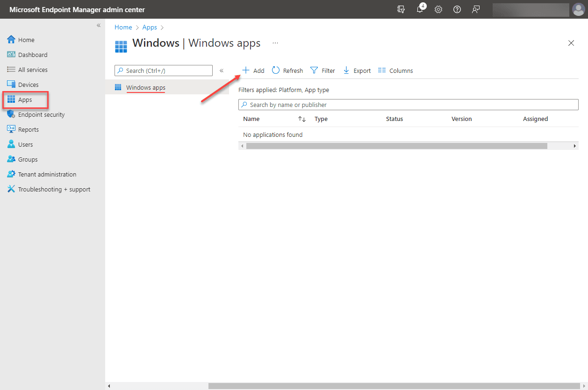Image resolution: width=588 pixels, height=390 pixels.
Task: Export the applications list
Action: [357, 70]
